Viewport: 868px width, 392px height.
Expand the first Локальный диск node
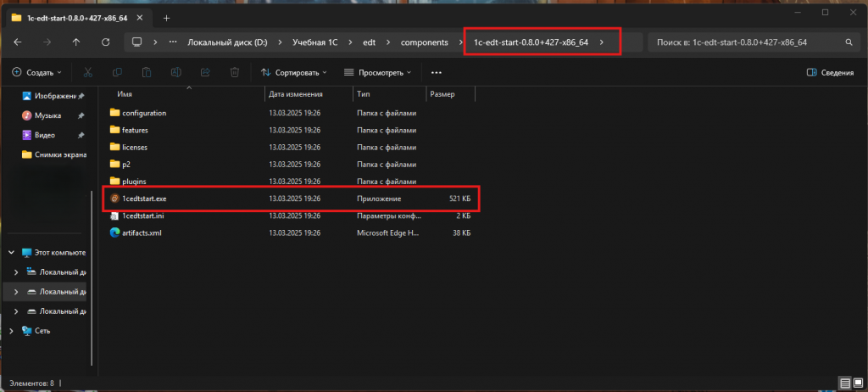pyautogui.click(x=16, y=272)
